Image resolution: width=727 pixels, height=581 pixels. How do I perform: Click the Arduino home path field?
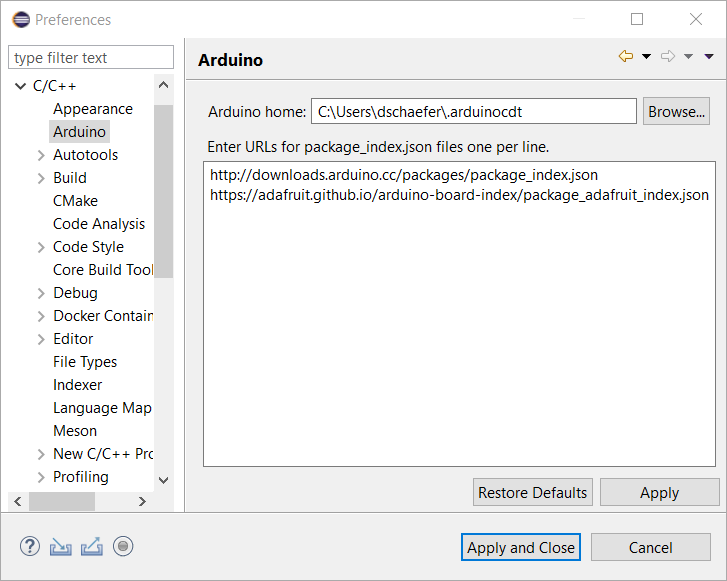[x=473, y=111]
